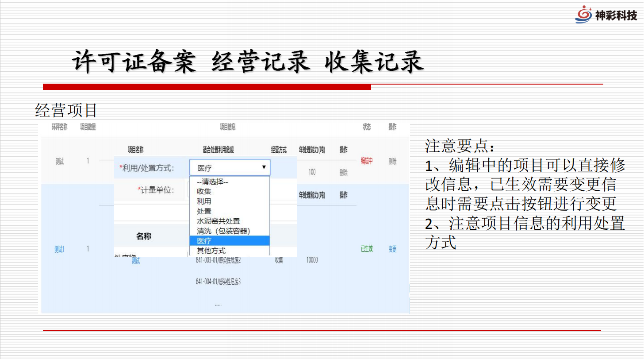644x359 pixels.
Task: Open the 利用/处置方式 dropdown arrow
Action: tap(264, 167)
